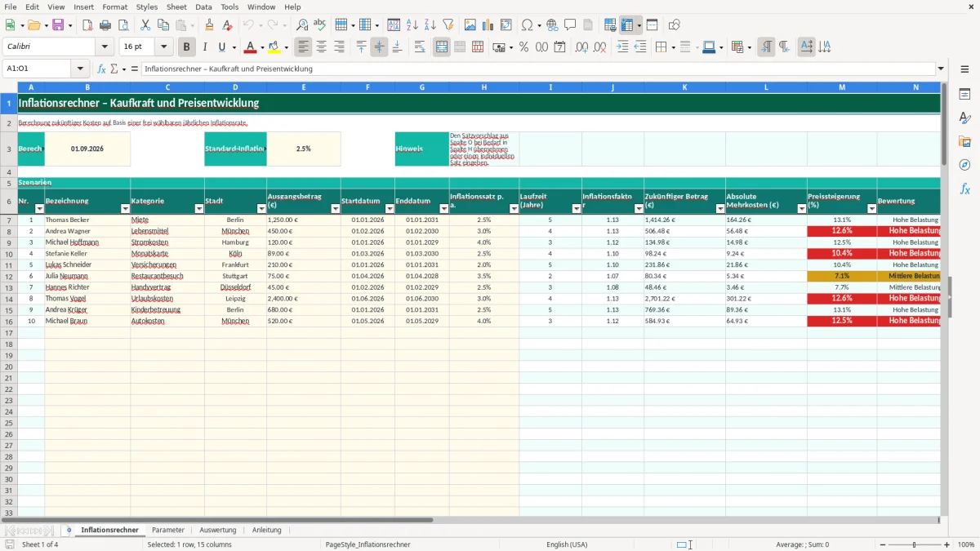Image resolution: width=980 pixels, height=551 pixels.
Task: Insert a pivot table
Action: pos(506,25)
